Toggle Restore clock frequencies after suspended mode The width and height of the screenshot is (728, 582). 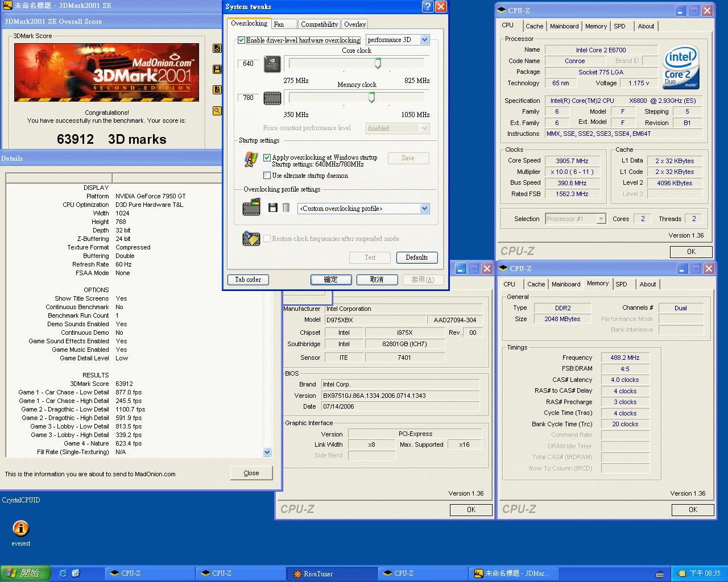267,239
